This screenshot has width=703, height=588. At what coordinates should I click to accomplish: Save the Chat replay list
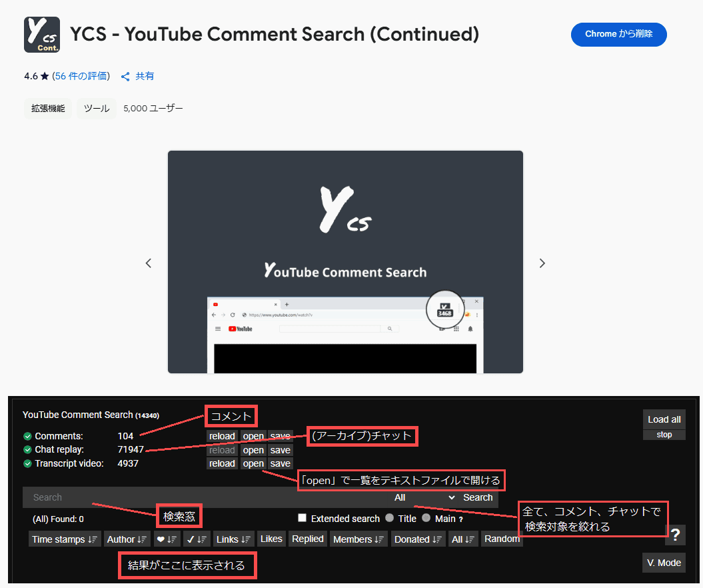281,450
